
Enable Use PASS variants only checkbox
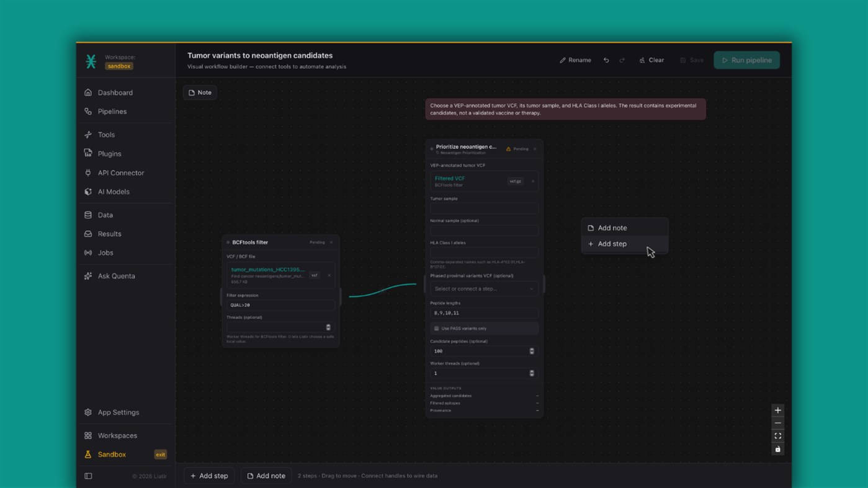[437, 329]
